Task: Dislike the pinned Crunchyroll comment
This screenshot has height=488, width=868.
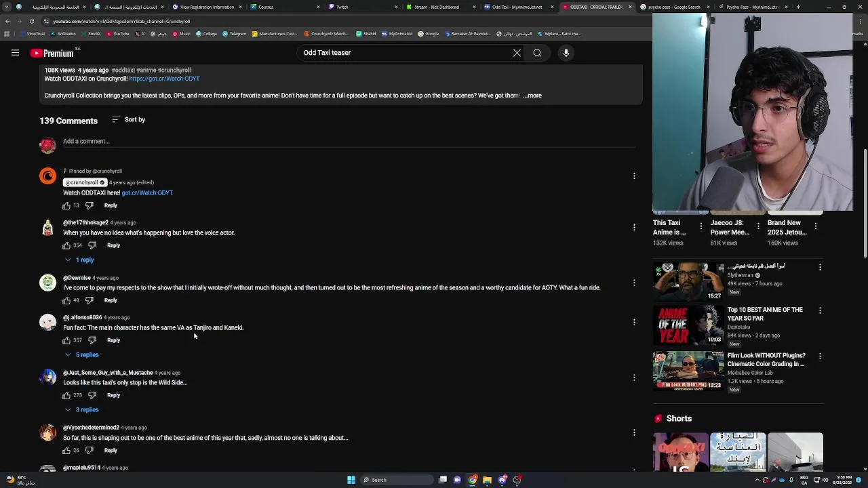Action: coord(90,205)
